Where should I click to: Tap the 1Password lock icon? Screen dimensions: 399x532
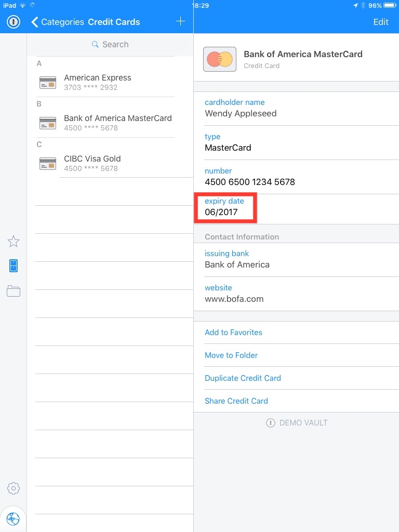[x=13, y=22]
